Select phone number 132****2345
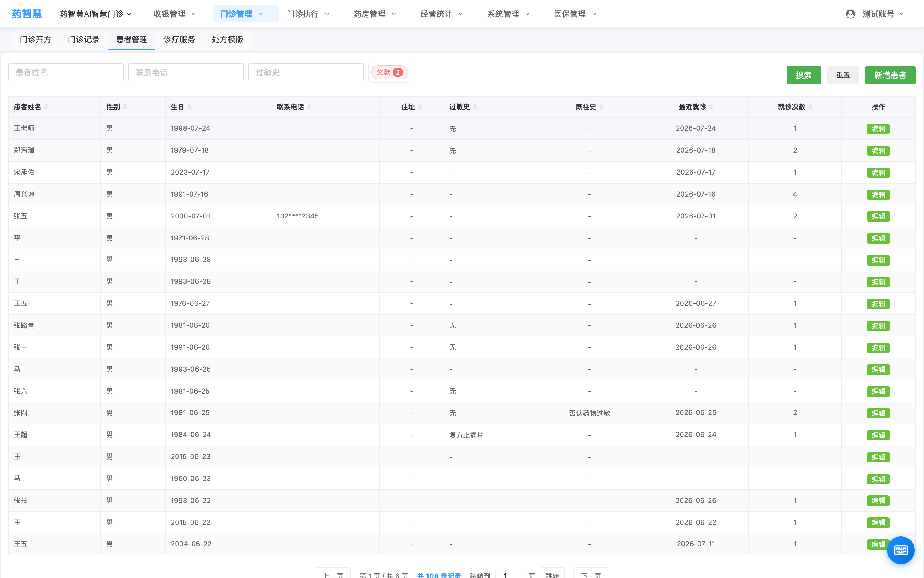The width and height of the screenshot is (924, 578). tap(297, 216)
